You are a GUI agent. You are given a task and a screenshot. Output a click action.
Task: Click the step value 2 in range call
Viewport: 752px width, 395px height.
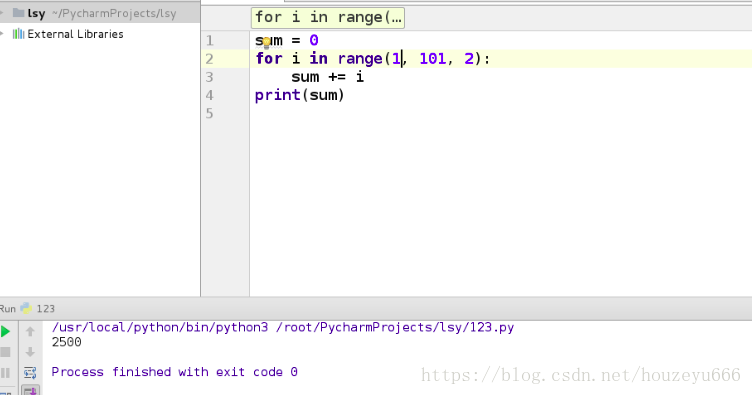(469, 58)
